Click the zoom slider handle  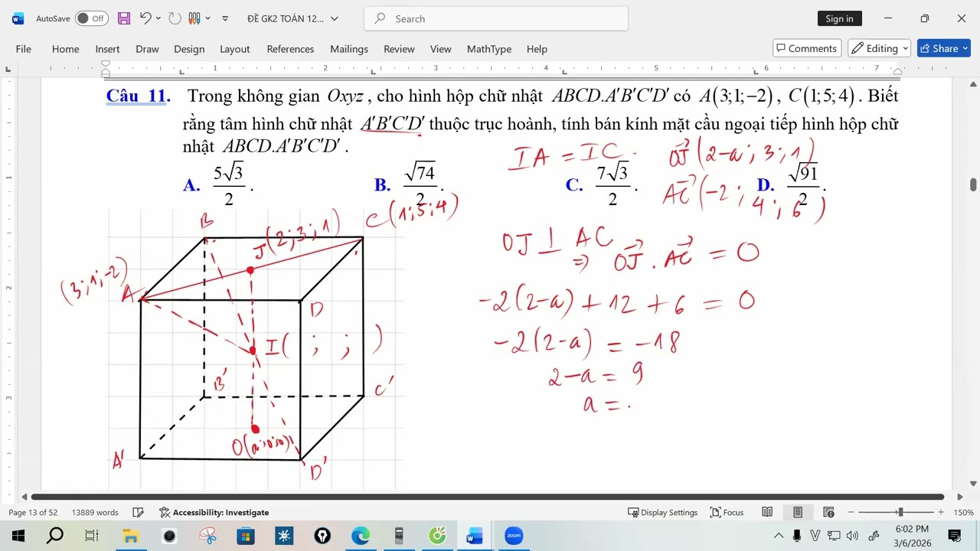(900, 513)
